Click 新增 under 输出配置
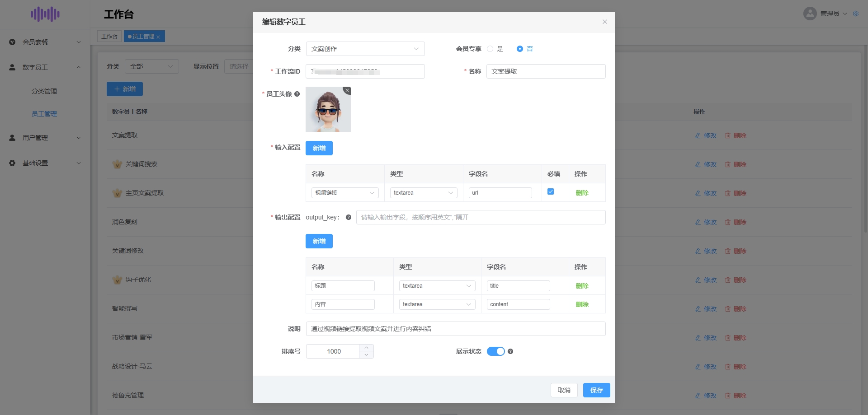 [x=319, y=241]
